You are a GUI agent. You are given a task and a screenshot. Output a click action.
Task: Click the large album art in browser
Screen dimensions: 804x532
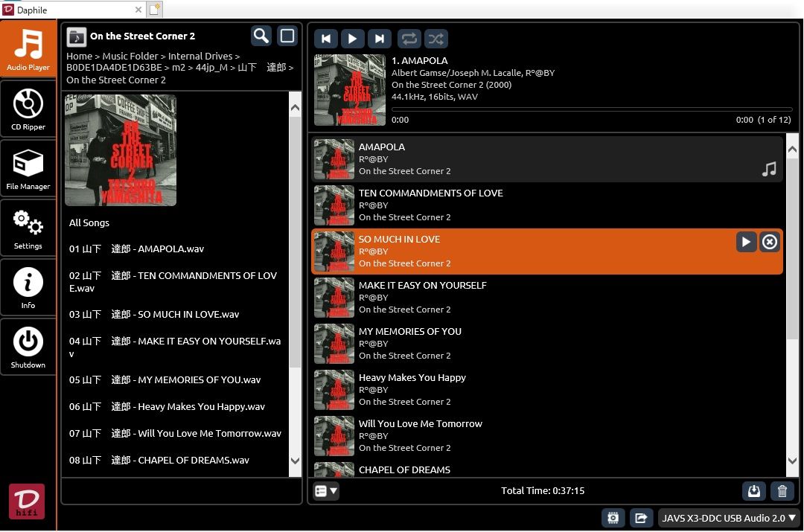point(121,150)
